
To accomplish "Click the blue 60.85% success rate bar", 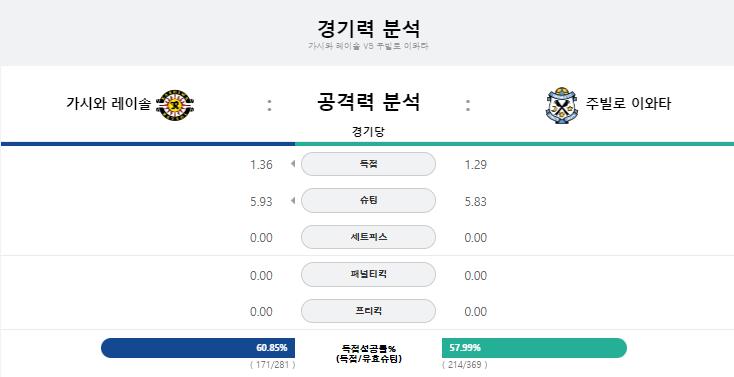I will click(198, 348).
